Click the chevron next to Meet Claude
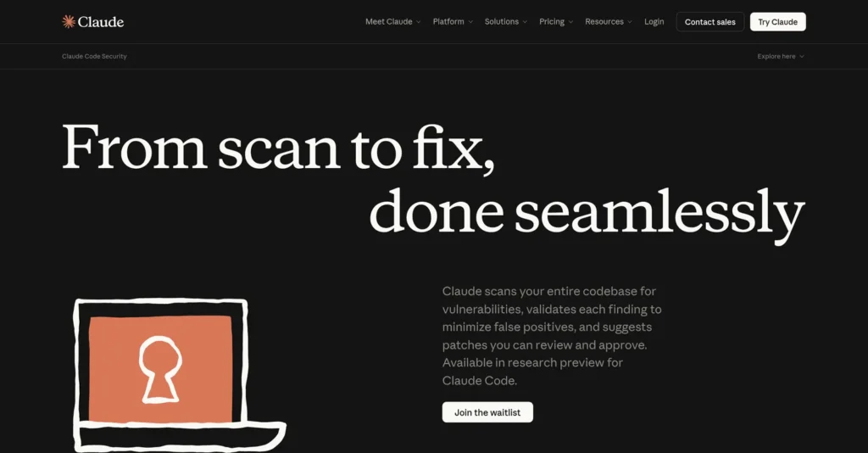Viewport: 868px width, 453px height. 419,22
